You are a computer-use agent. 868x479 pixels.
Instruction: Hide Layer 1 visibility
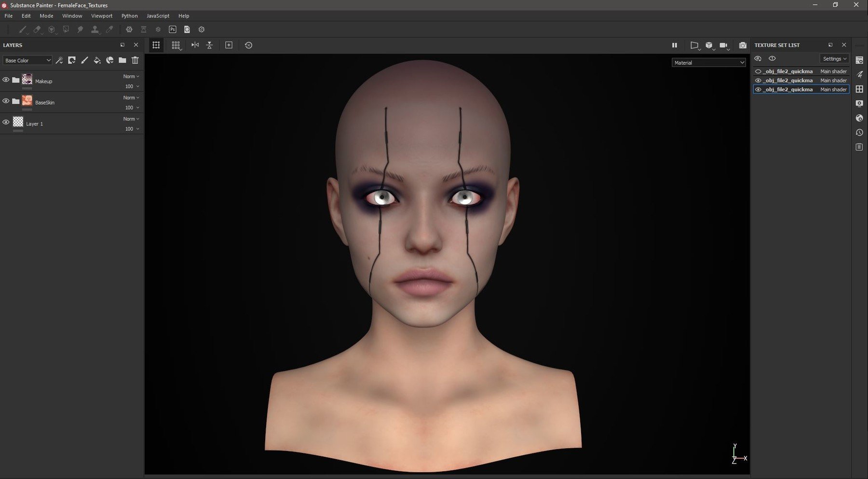tap(6, 122)
